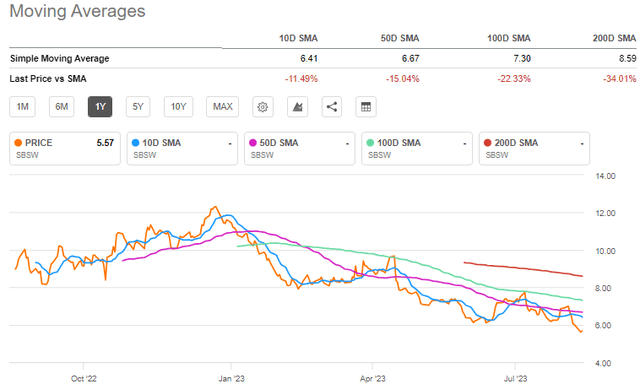Click the green 100D SMA color dot

point(370,143)
